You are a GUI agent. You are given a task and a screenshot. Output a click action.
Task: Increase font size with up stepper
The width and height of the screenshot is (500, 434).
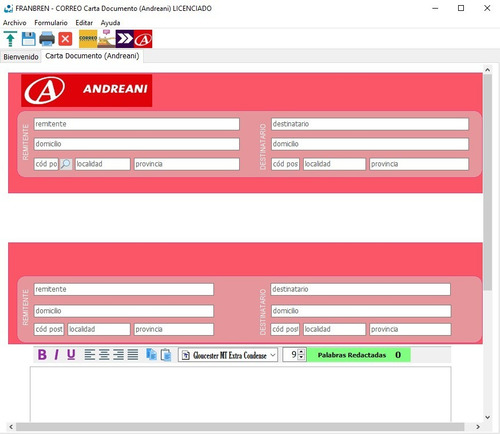301,352
